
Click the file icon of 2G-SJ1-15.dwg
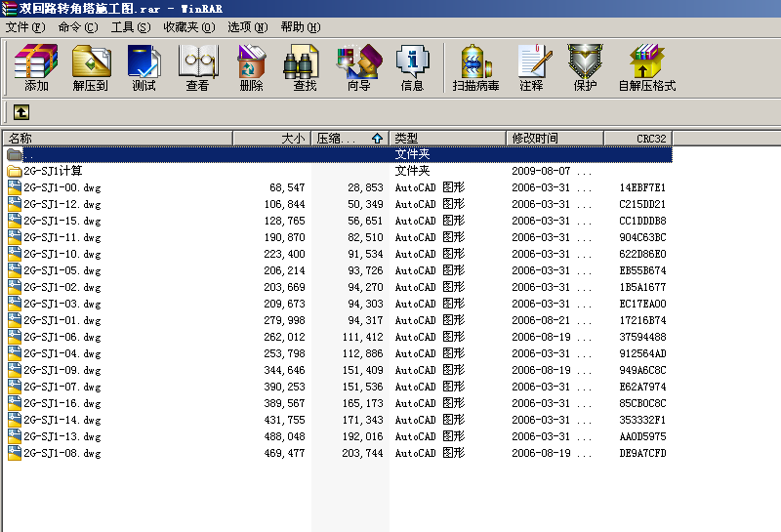(15, 221)
